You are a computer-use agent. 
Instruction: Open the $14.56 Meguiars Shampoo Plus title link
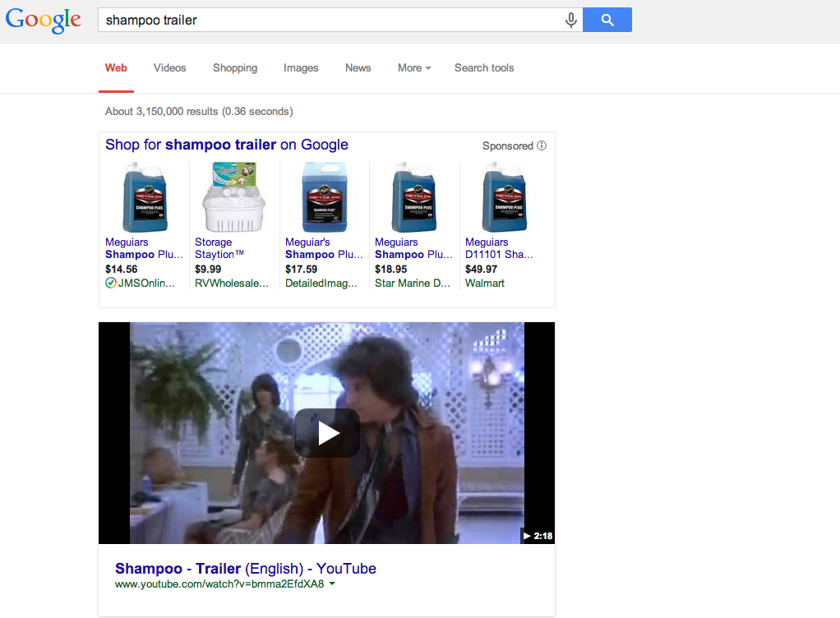[144, 248]
